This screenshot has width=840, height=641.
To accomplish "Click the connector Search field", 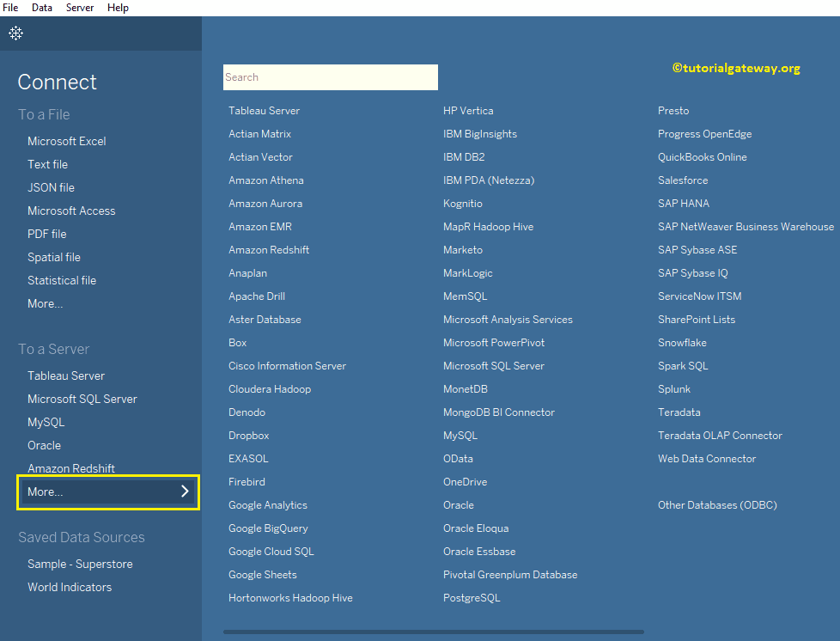I will pyautogui.click(x=331, y=77).
